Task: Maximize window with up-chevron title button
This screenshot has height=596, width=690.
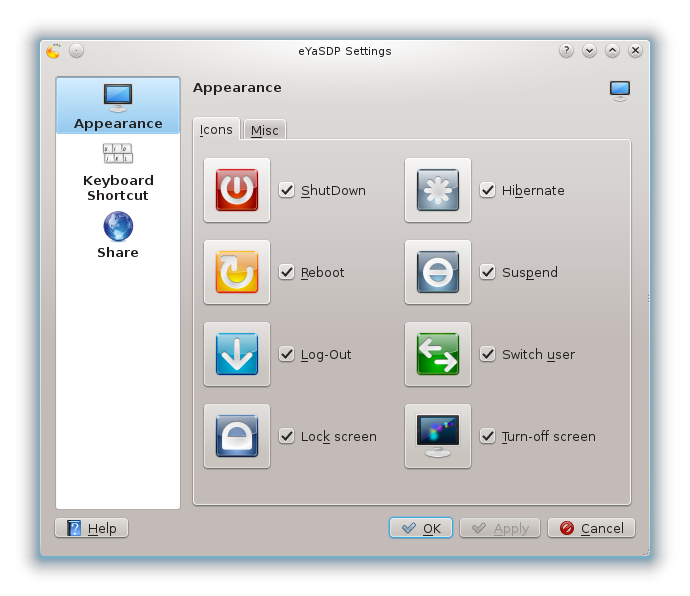Action: pyautogui.click(x=612, y=51)
